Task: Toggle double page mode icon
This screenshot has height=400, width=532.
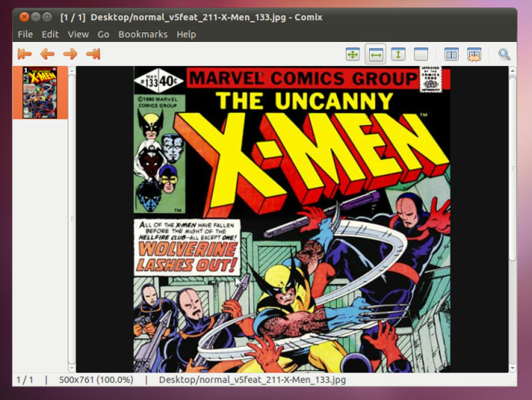Action: (x=451, y=54)
